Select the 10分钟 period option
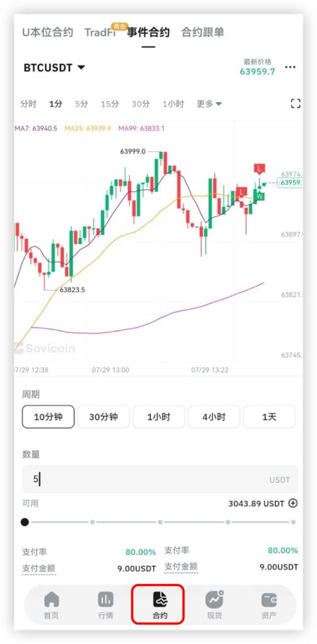317x644 pixels. (x=48, y=417)
